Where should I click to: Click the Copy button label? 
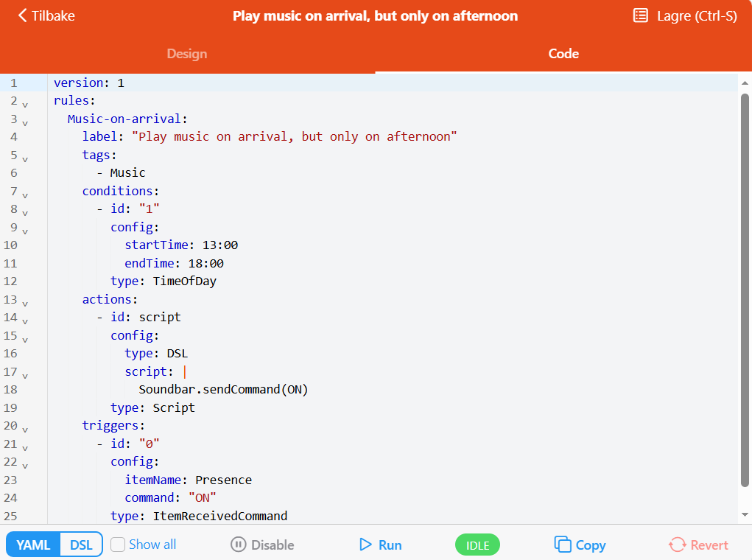591,545
